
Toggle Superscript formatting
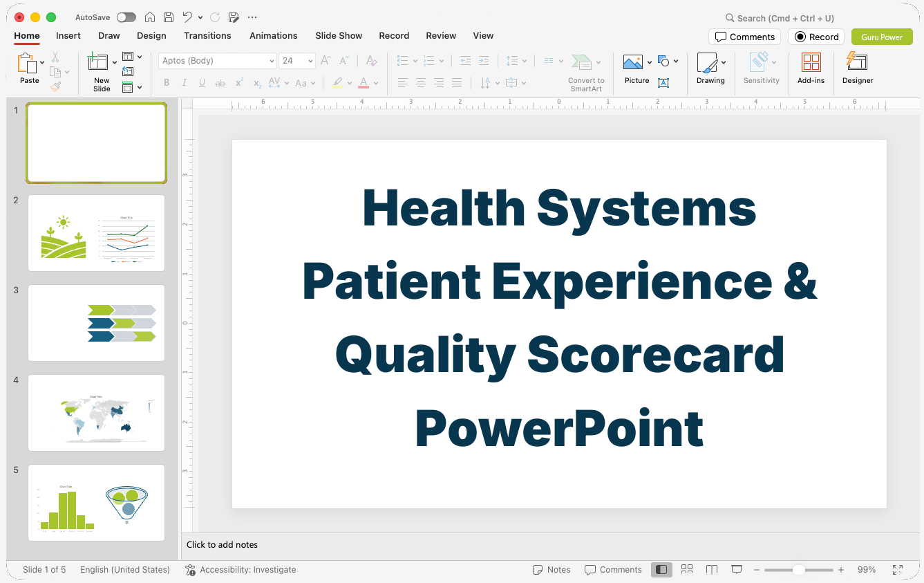[239, 83]
